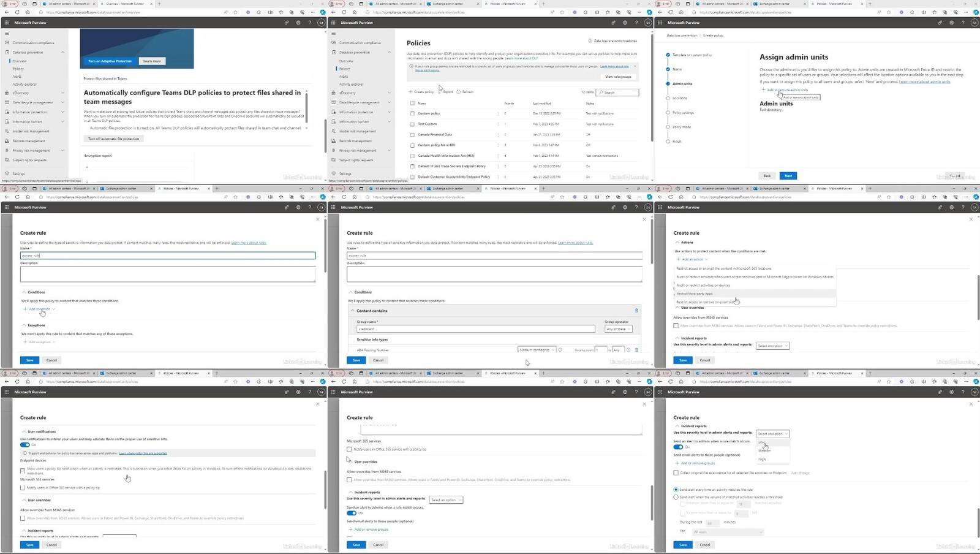Reload page in Overview window browser toolbar
The height and width of the screenshot is (554, 980).
(17, 12)
